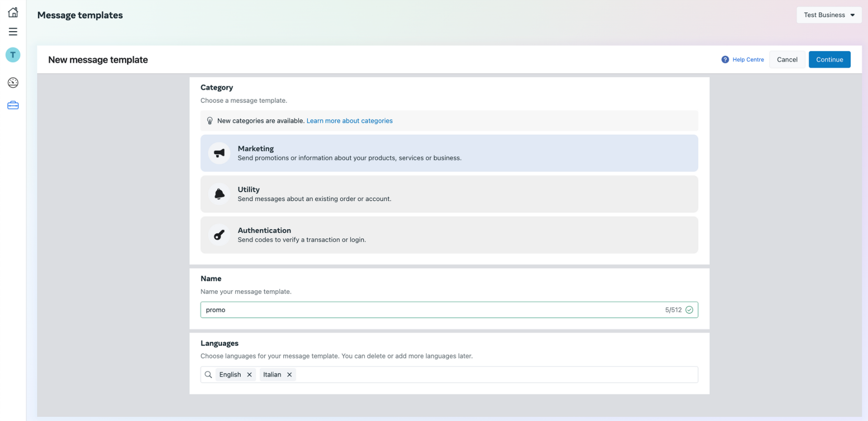
Task: Open the dashboard gauge icon
Action: click(x=13, y=83)
